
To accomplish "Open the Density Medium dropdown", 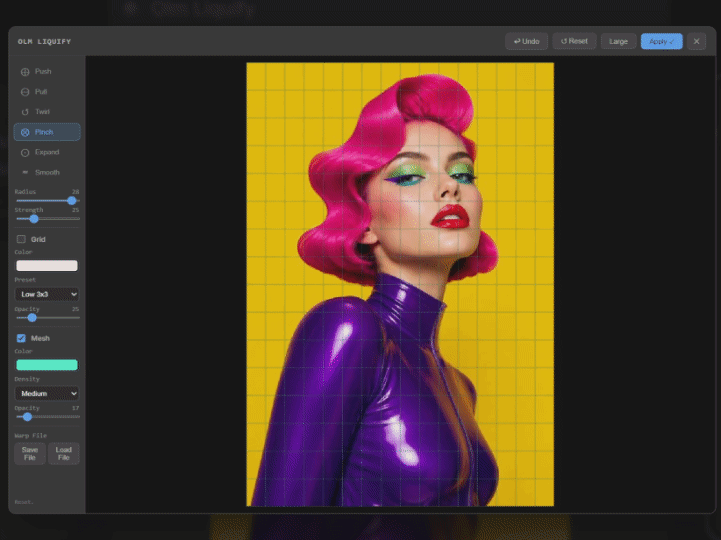I will click(x=47, y=394).
